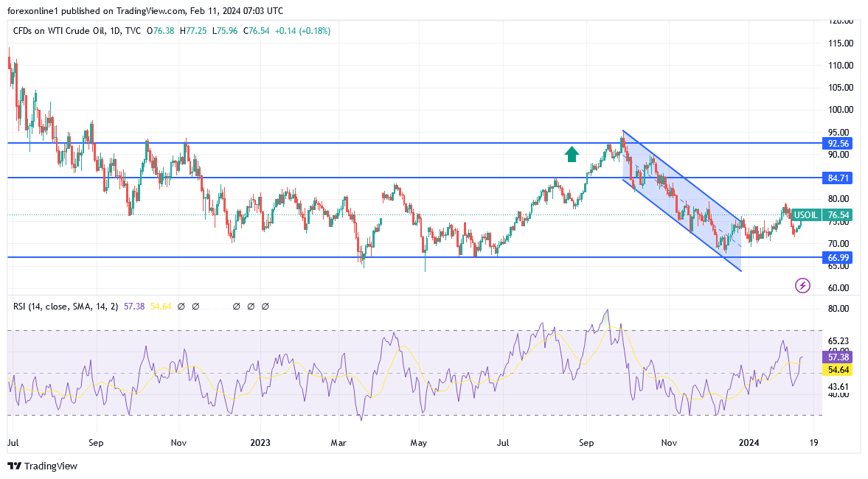Click the 2024 label on the time axis

749,443
